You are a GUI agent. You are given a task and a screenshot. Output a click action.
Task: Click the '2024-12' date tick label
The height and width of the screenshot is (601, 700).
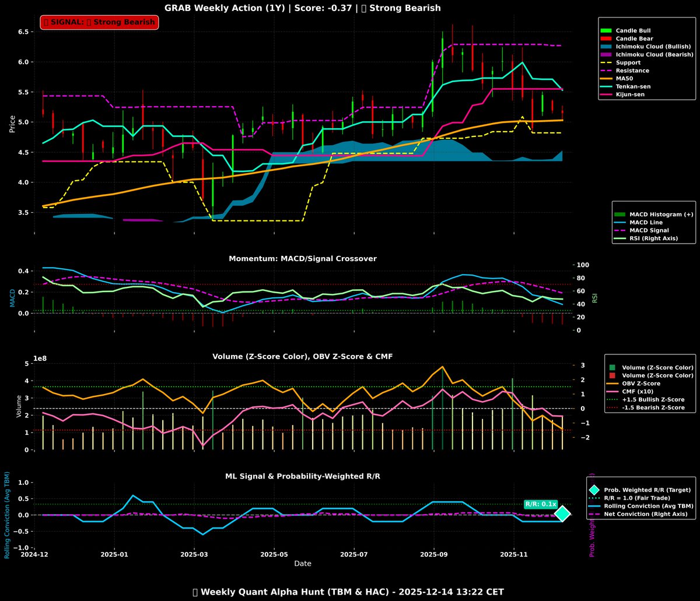(x=35, y=554)
